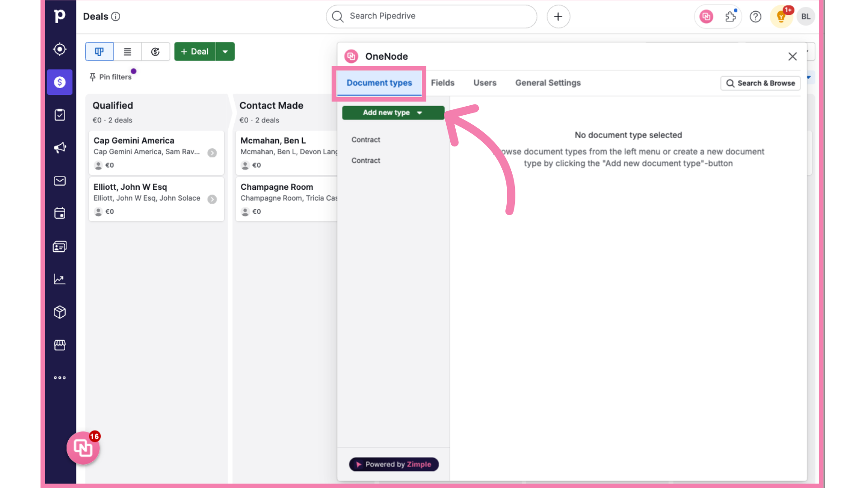Select the Document types tab
This screenshot has height=488, width=868.
379,82
